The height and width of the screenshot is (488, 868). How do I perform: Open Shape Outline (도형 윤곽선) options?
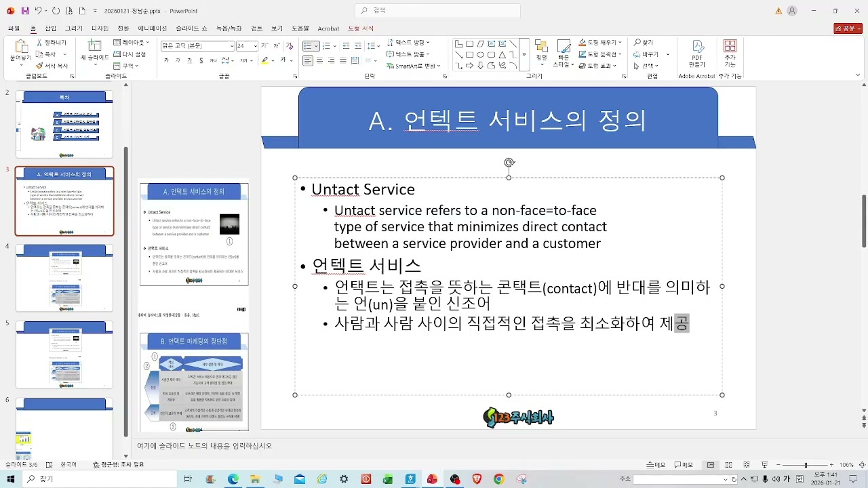(600, 54)
